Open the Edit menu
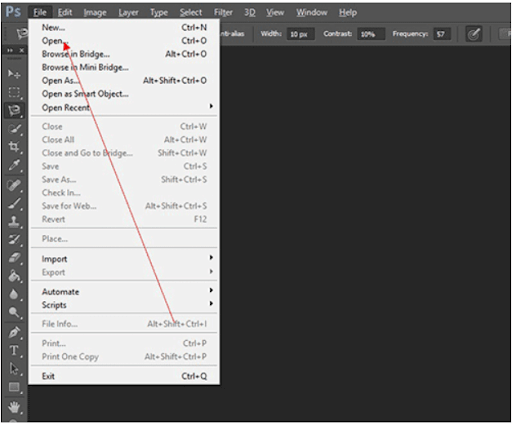The width and height of the screenshot is (512, 425). tap(65, 13)
